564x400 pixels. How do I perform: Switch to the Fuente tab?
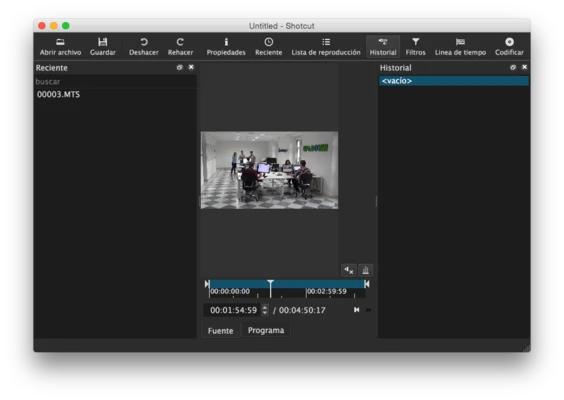point(220,331)
